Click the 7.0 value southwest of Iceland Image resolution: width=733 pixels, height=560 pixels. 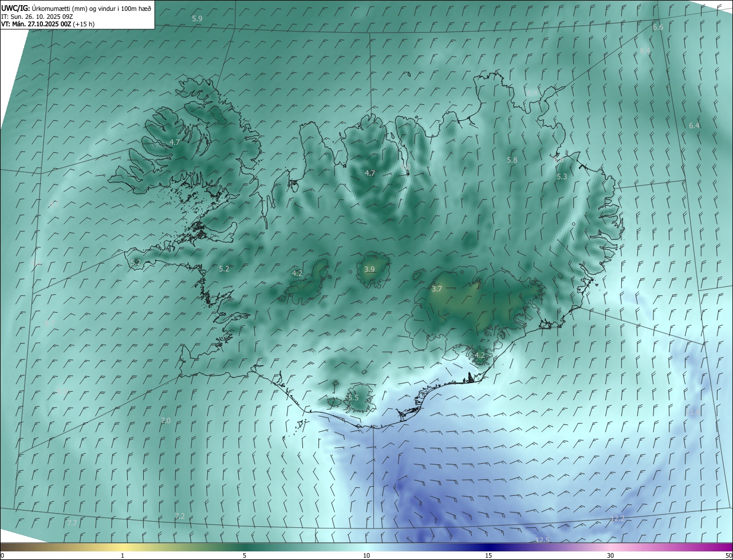(x=165, y=420)
